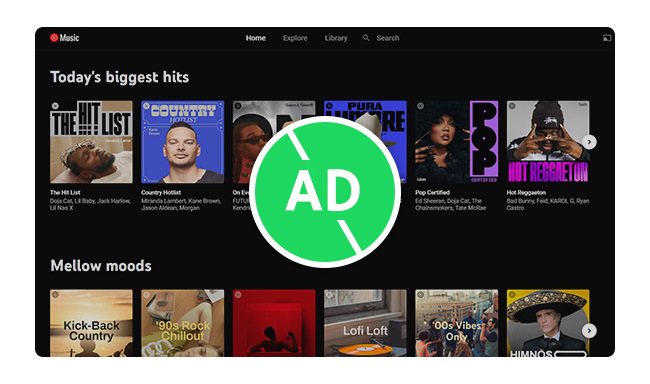Open '90s Rock Chillout playlist cover
650x384 pixels.
[x=182, y=323]
